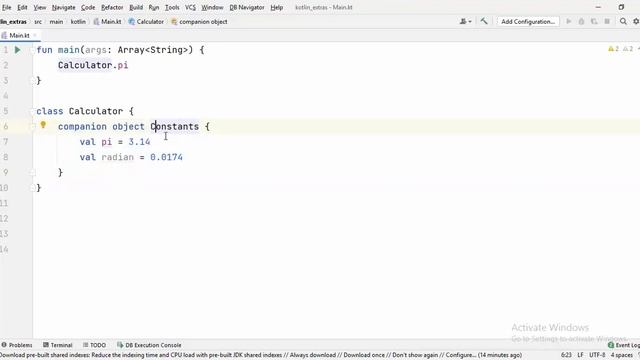The width and height of the screenshot is (640, 360).
Task: Open the DB Execution Console
Action: [x=149, y=345]
